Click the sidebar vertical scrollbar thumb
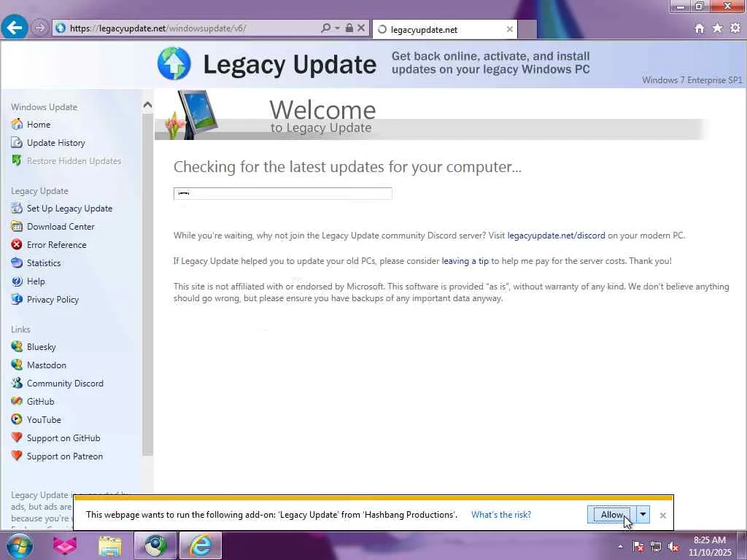 click(x=147, y=284)
